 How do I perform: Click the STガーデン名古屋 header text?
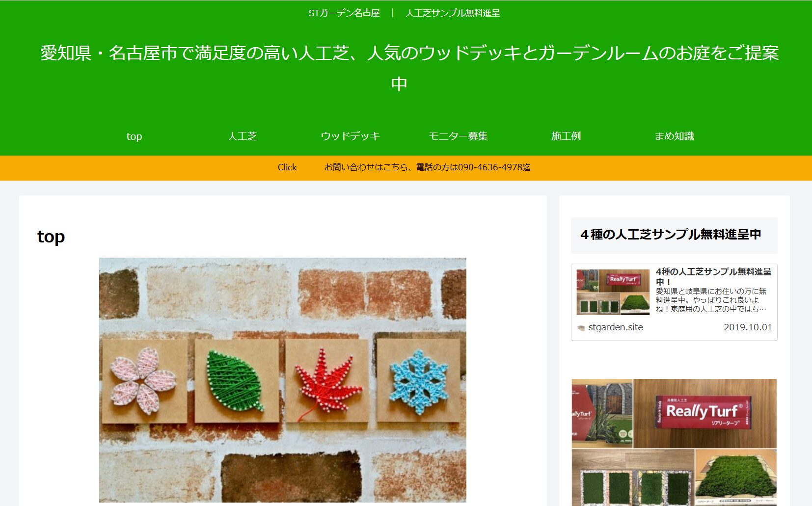coord(344,13)
